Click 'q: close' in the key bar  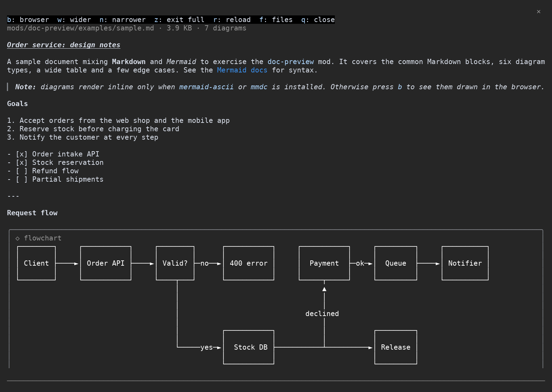pyautogui.click(x=318, y=20)
